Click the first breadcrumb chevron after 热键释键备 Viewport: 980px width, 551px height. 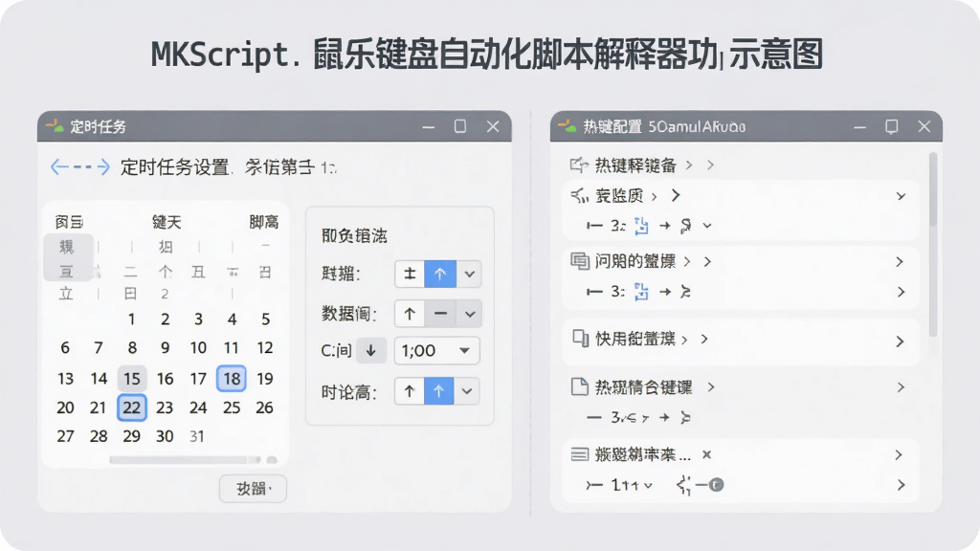pos(689,165)
